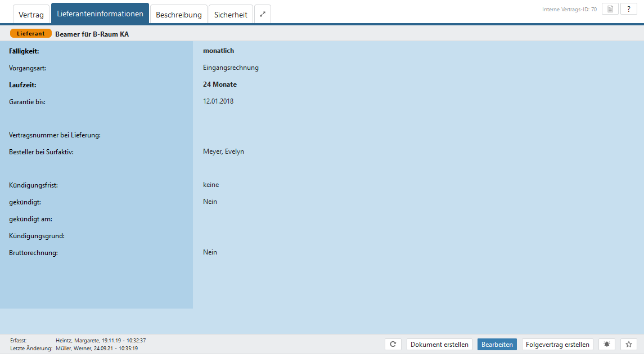Click the contract title Beamer für B-Raum KA
Image resolution: width=644 pixels, height=357 pixels.
point(92,34)
